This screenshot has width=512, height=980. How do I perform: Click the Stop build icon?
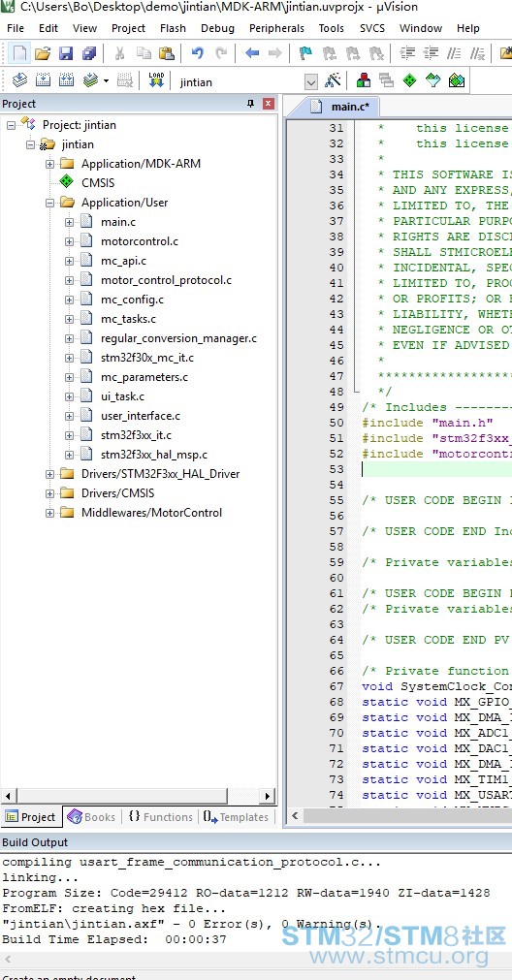[125, 80]
